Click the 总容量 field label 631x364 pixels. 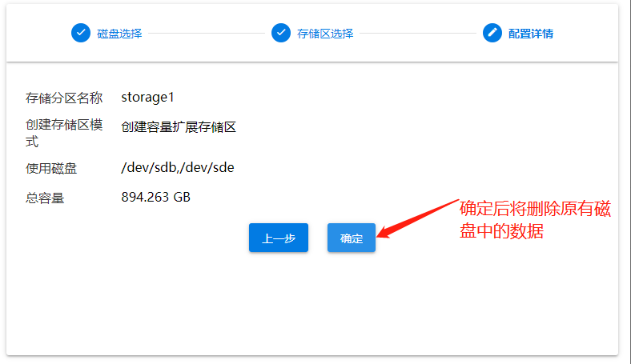[45, 198]
